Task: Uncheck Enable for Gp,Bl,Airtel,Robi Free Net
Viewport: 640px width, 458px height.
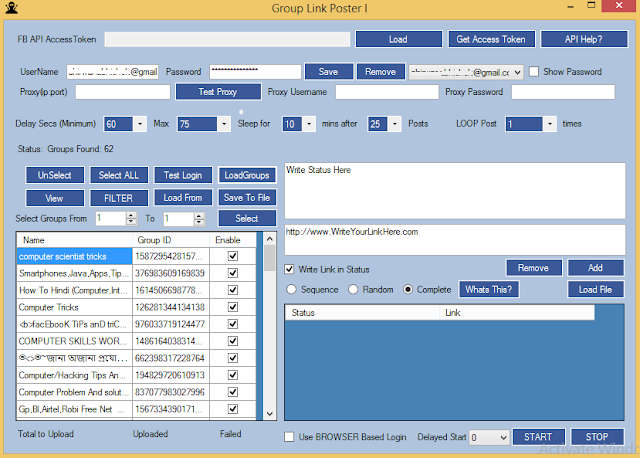Action: (x=233, y=409)
